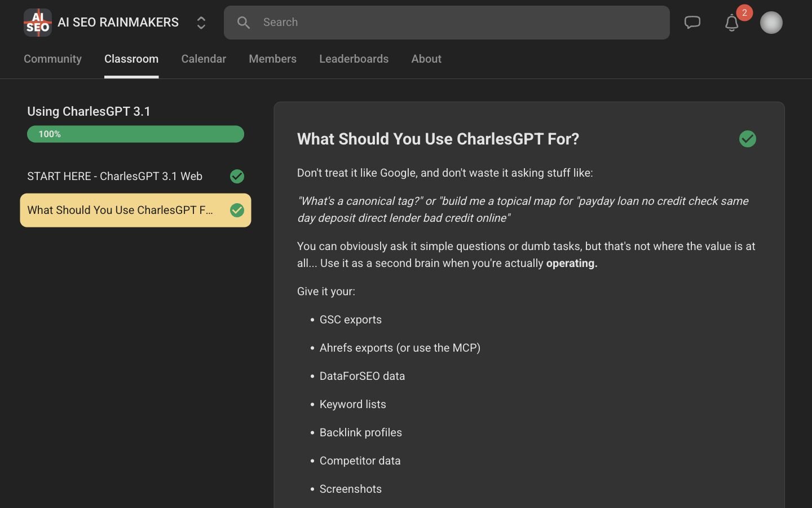812x508 pixels.
Task: Click the Competitor data bullet
Action: [360, 461]
